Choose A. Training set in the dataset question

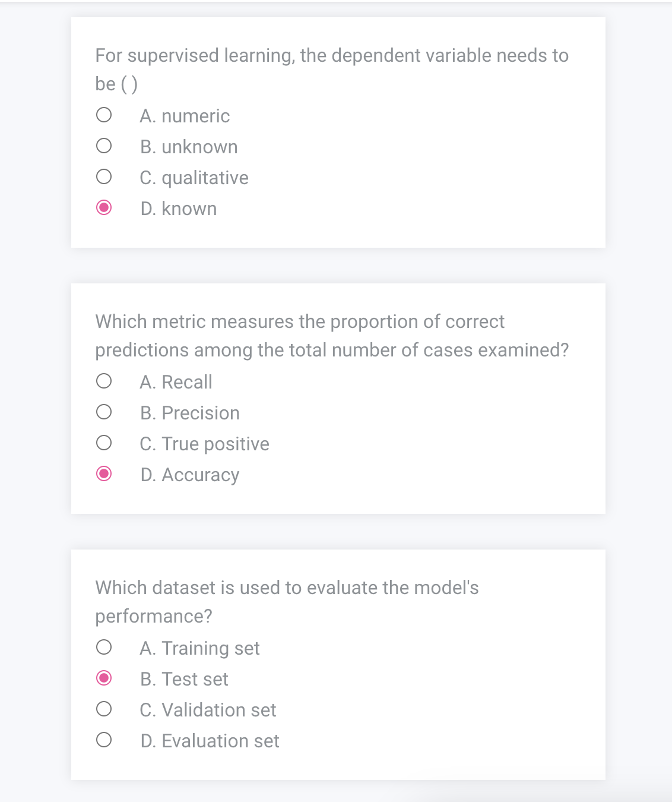coord(103,647)
